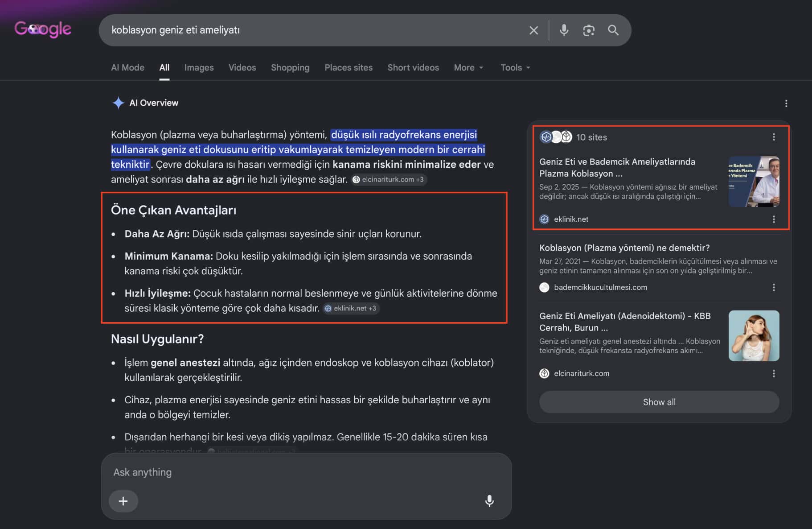This screenshot has width=812, height=529.
Task: Click the bademcikkucultulmesi.com favicon
Action: coord(544,287)
